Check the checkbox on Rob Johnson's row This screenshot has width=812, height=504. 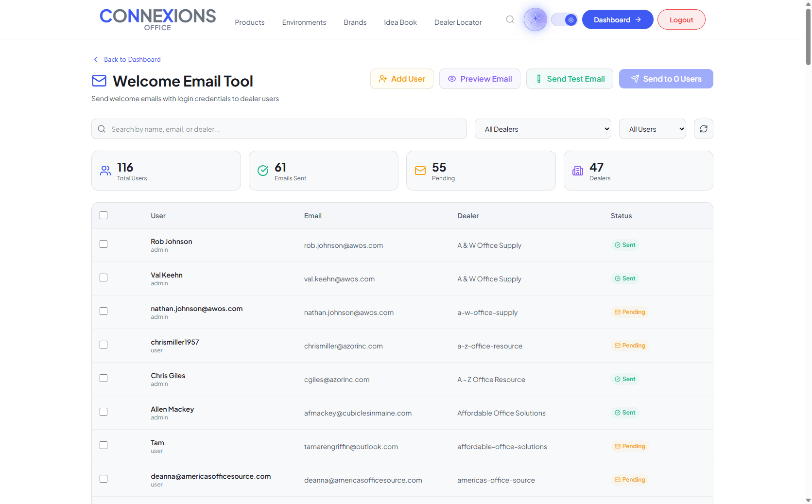[x=103, y=244]
